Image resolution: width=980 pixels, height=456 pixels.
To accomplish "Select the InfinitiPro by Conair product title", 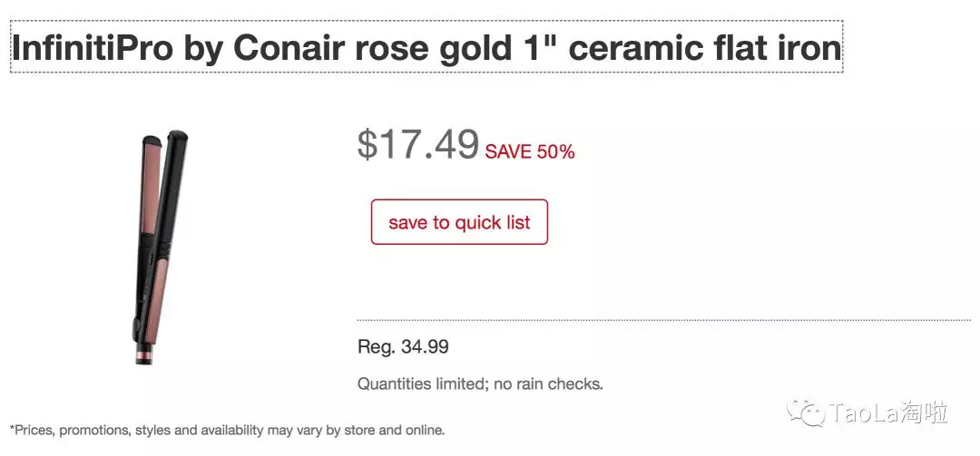I will tap(426, 47).
